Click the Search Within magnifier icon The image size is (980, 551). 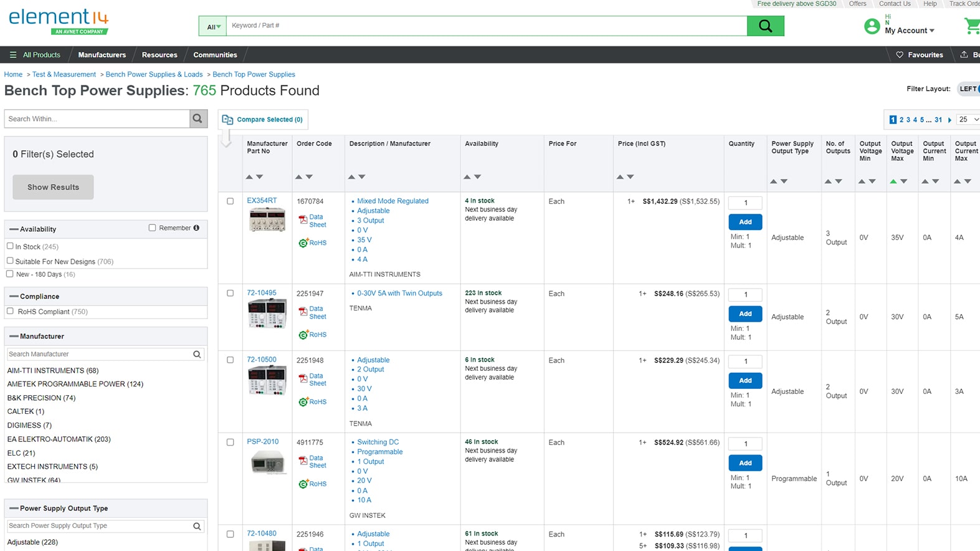(x=197, y=118)
